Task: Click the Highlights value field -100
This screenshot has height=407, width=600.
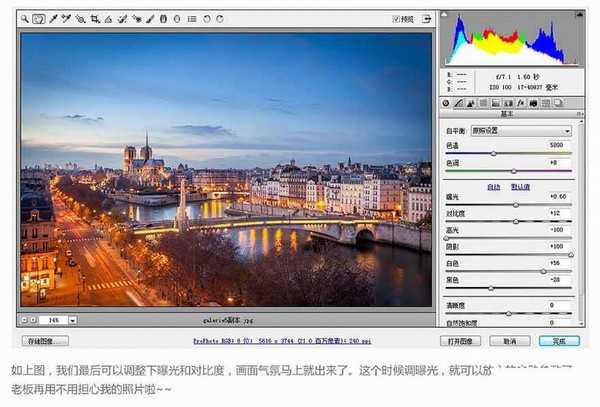Action: (x=558, y=230)
